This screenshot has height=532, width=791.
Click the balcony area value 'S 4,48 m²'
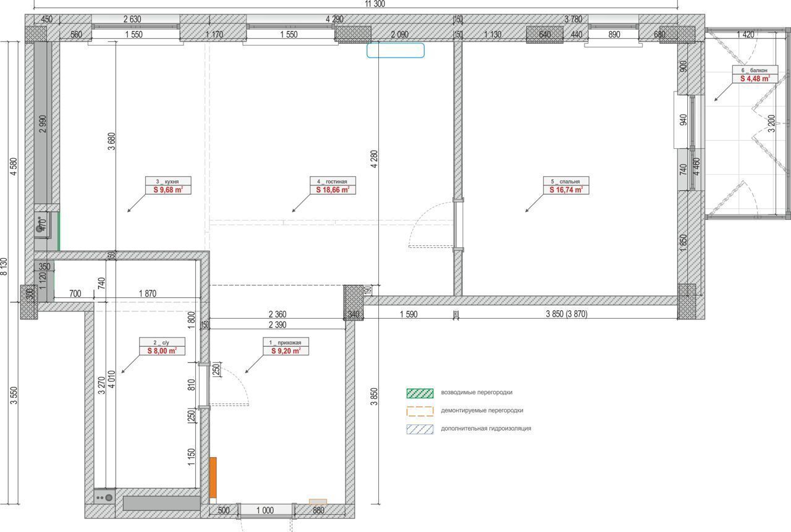(x=755, y=78)
